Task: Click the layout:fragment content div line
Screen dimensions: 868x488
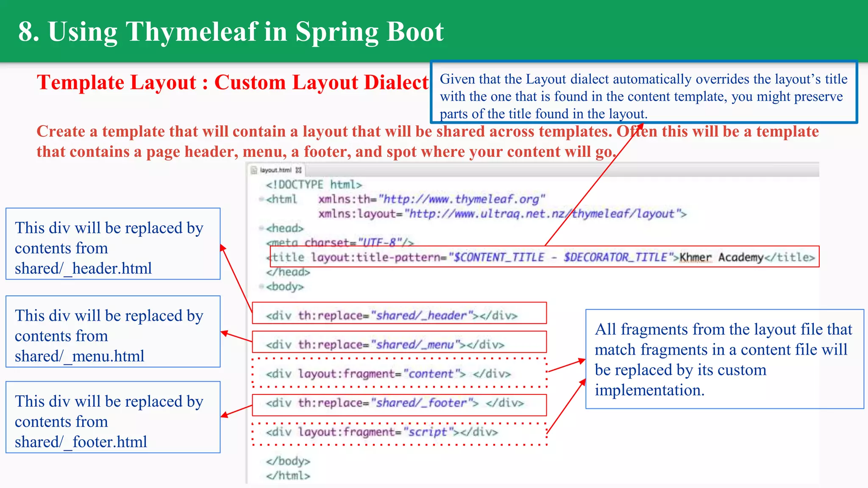Action: [x=388, y=374]
